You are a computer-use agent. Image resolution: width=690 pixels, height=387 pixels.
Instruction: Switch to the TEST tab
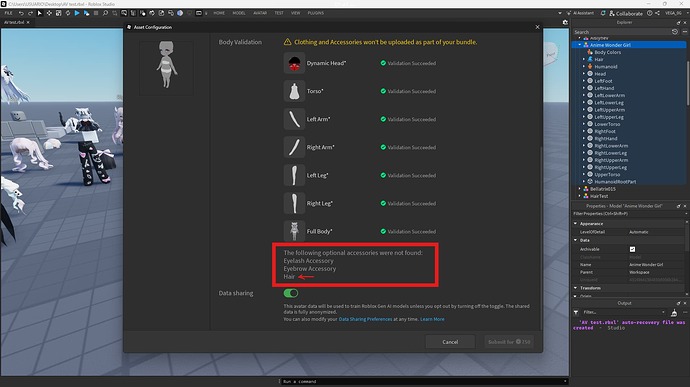tap(279, 13)
